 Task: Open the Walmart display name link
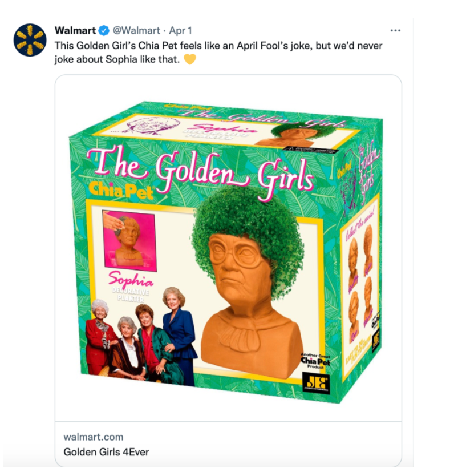click(75, 30)
